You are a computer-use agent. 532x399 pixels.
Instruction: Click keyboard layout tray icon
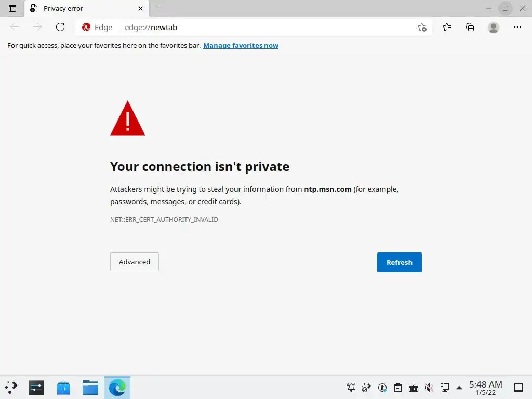point(413,388)
